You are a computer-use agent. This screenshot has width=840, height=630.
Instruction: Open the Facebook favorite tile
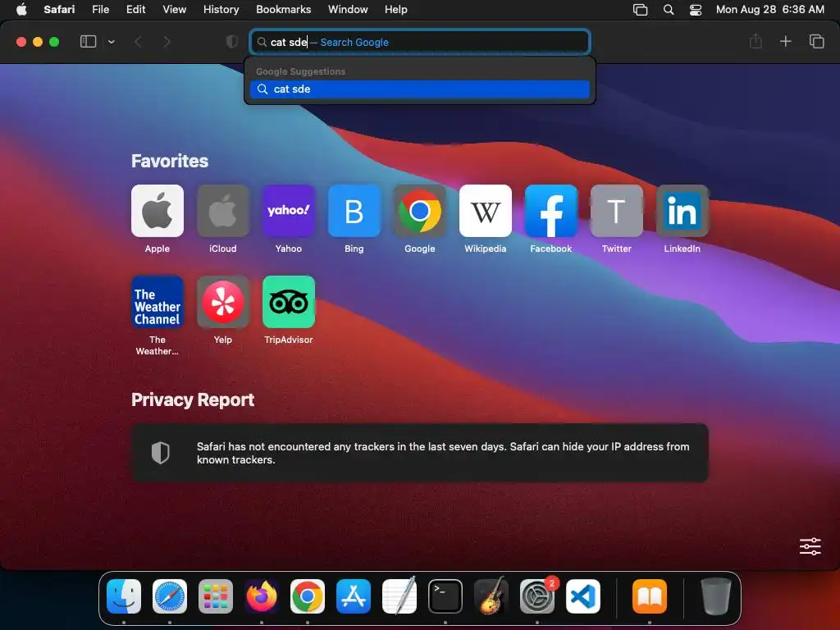550,211
